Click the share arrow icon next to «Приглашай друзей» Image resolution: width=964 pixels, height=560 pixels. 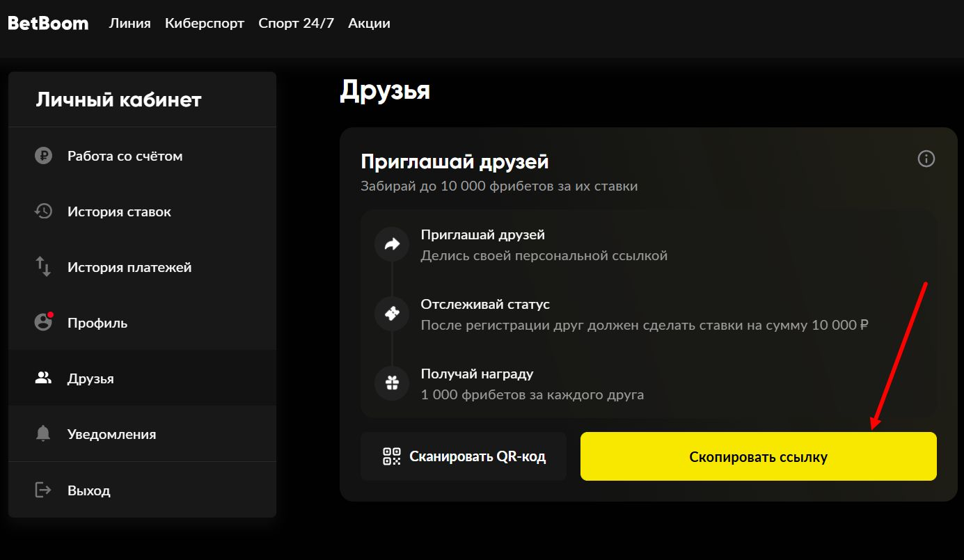pos(391,243)
